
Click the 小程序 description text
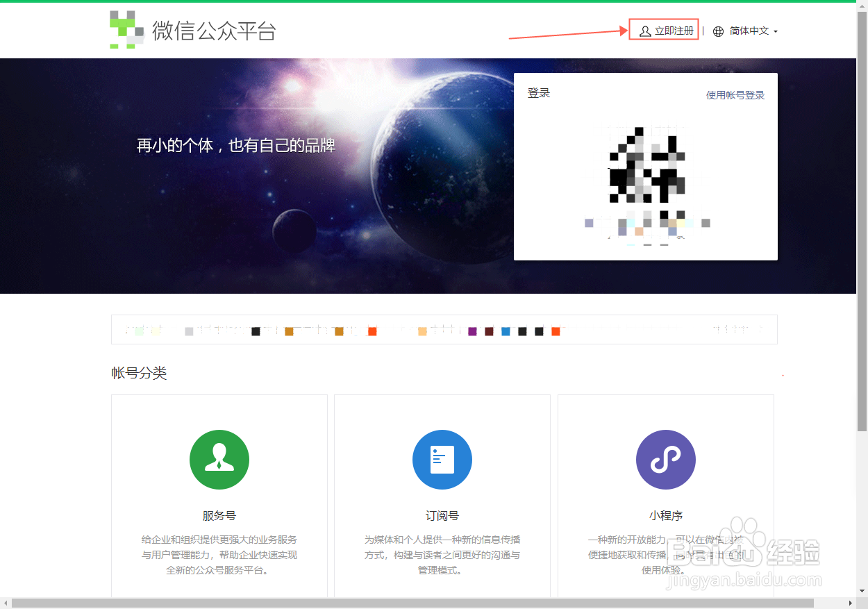click(666, 555)
